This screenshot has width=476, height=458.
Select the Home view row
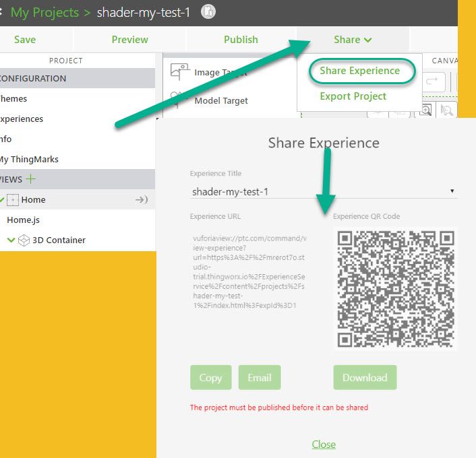[x=78, y=199]
